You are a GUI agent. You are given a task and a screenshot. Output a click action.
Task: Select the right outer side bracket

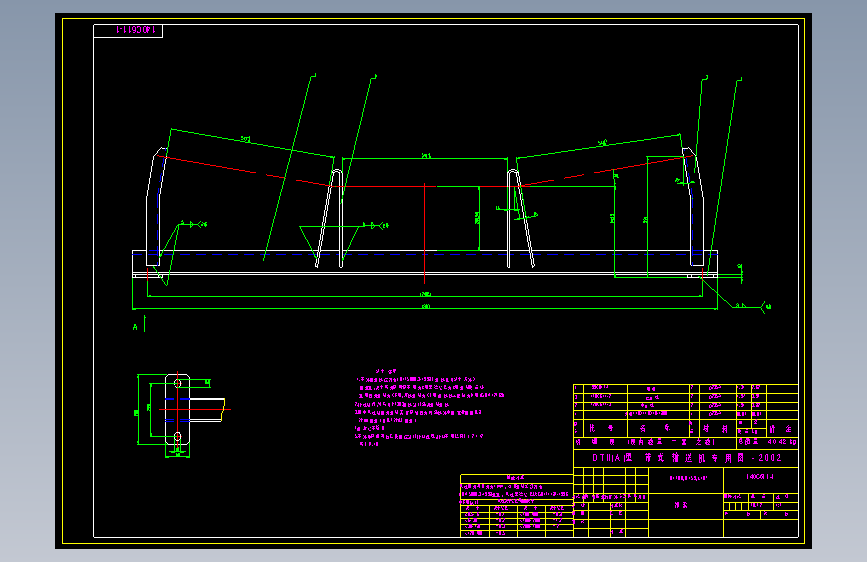click(x=693, y=206)
